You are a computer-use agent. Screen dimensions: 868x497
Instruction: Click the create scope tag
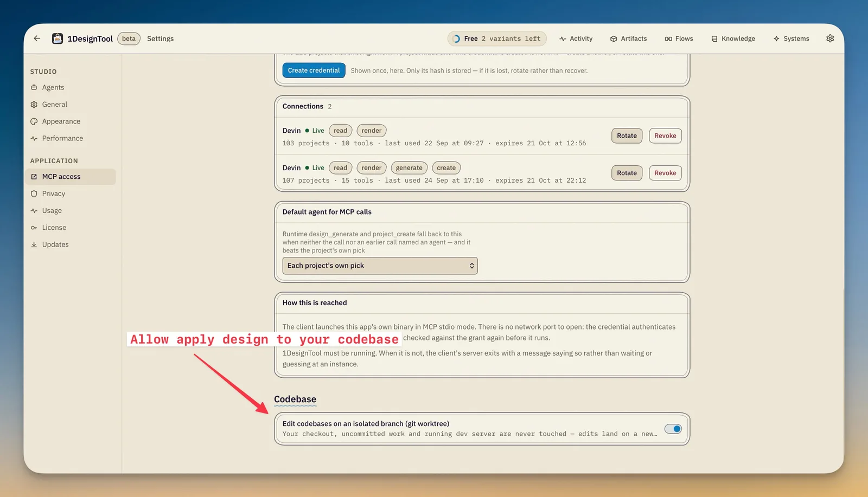446,168
